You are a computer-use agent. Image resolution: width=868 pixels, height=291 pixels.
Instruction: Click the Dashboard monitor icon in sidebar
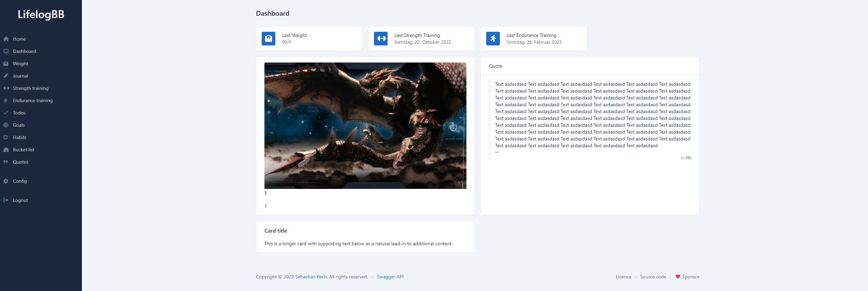[6, 51]
